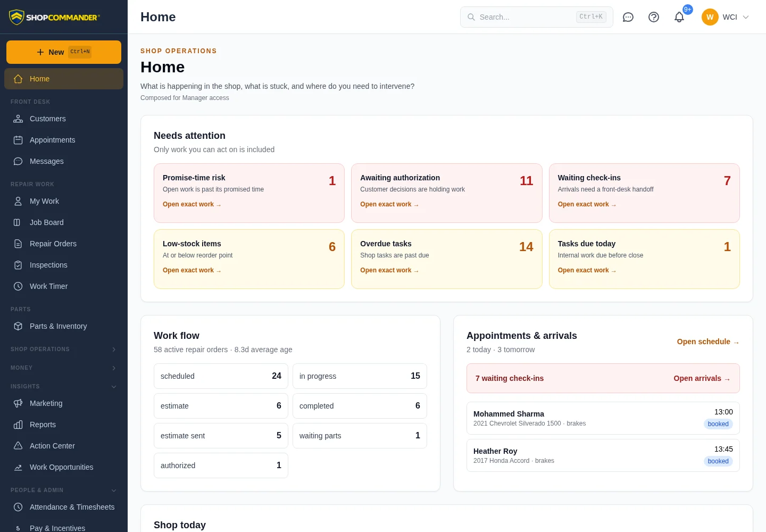Click the orange W user avatar

[710, 17]
